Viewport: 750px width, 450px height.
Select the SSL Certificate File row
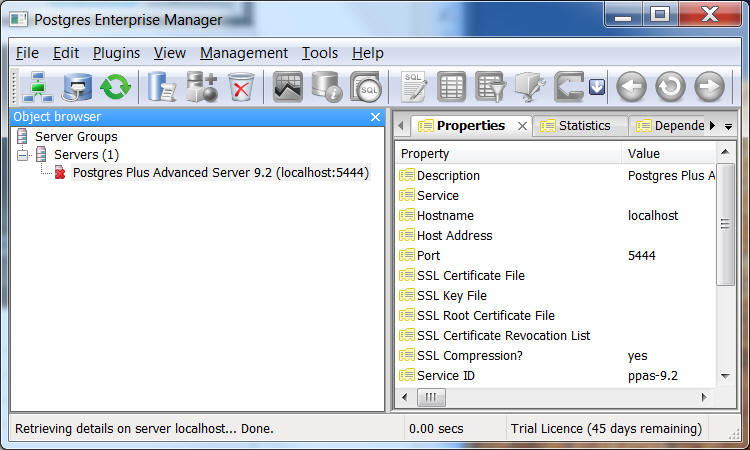557,275
